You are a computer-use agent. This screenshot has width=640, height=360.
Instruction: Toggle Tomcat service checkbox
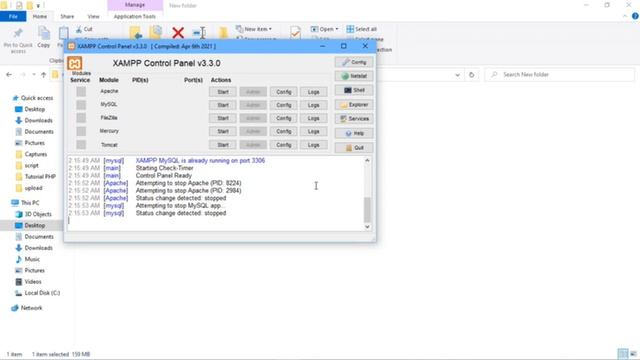pyautogui.click(x=81, y=144)
